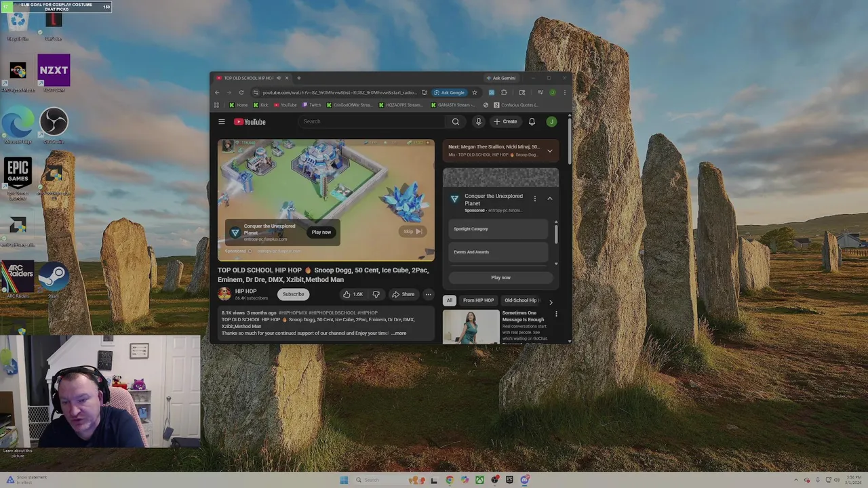Select the Old-School Hip filter chip

(x=521, y=300)
